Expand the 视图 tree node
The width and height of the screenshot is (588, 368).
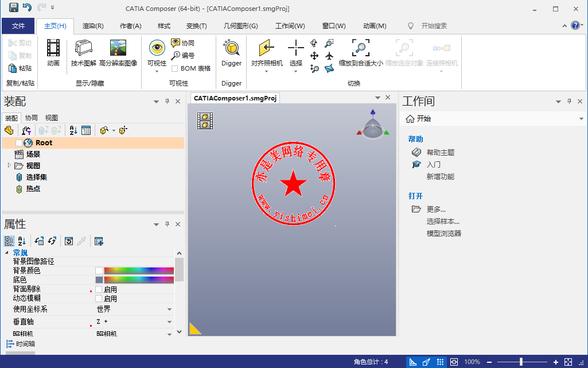tap(9, 165)
